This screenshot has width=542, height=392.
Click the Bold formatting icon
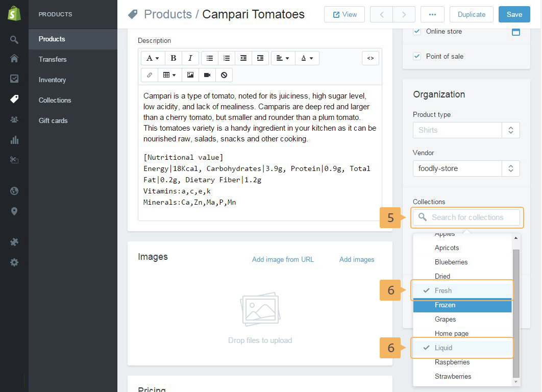(x=174, y=58)
